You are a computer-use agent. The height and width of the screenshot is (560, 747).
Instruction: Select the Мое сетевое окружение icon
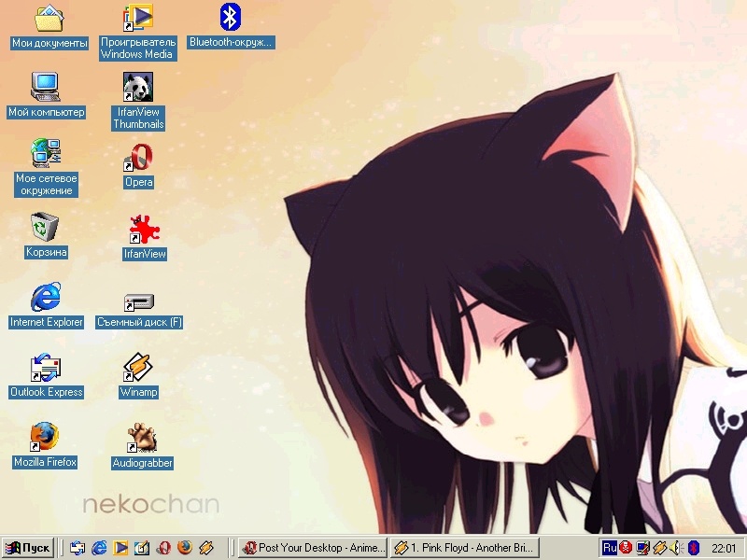(x=46, y=153)
